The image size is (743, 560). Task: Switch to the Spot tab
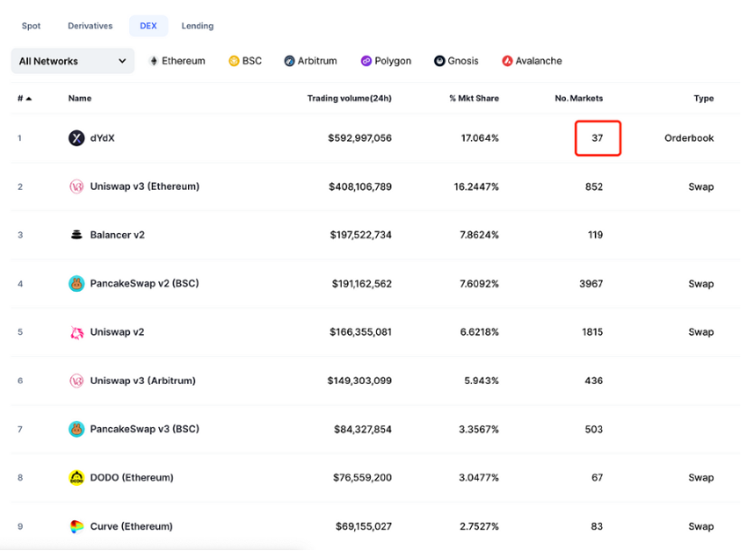pyautogui.click(x=32, y=26)
